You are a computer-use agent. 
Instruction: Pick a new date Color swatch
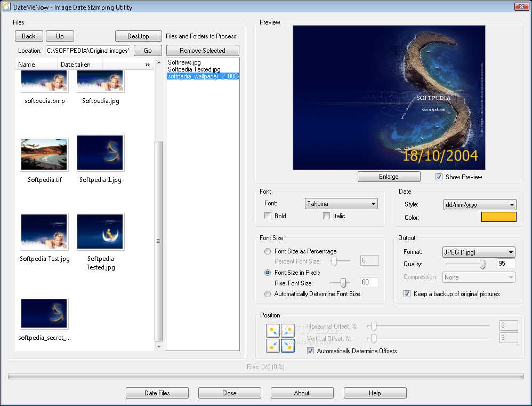(499, 217)
